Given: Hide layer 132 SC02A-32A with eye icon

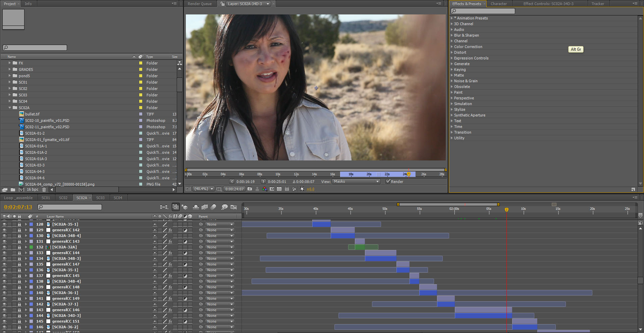Looking at the screenshot, I should 4,247.
